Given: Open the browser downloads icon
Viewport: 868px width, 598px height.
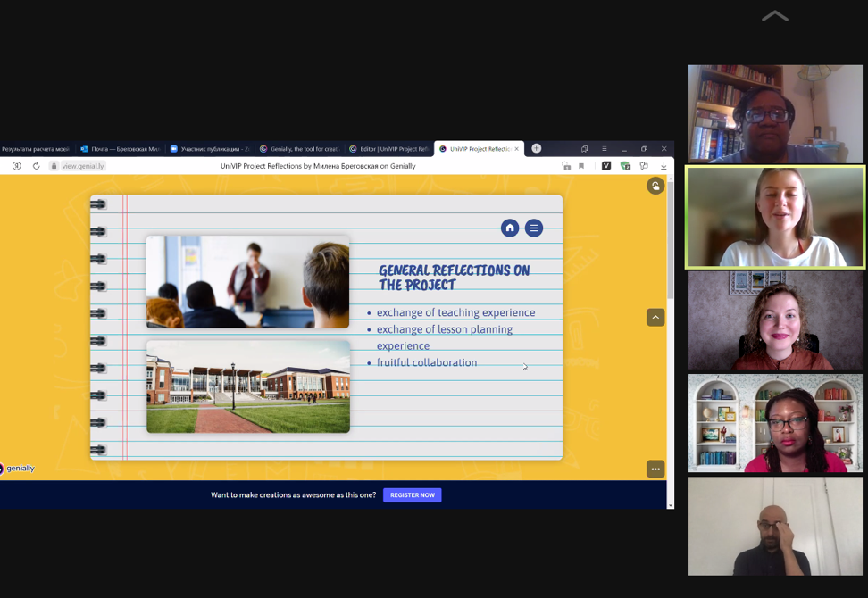Looking at the screenshot, I should point(664,166).
